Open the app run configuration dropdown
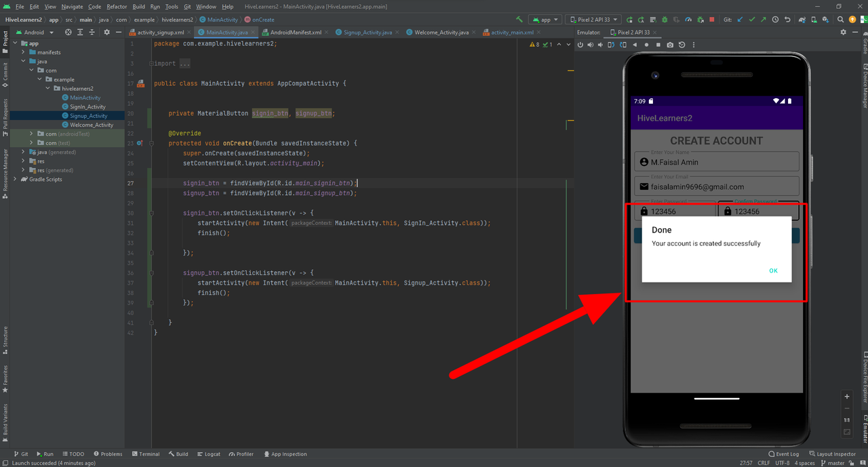This screenshot has height=467, width=868. point(545,20)
